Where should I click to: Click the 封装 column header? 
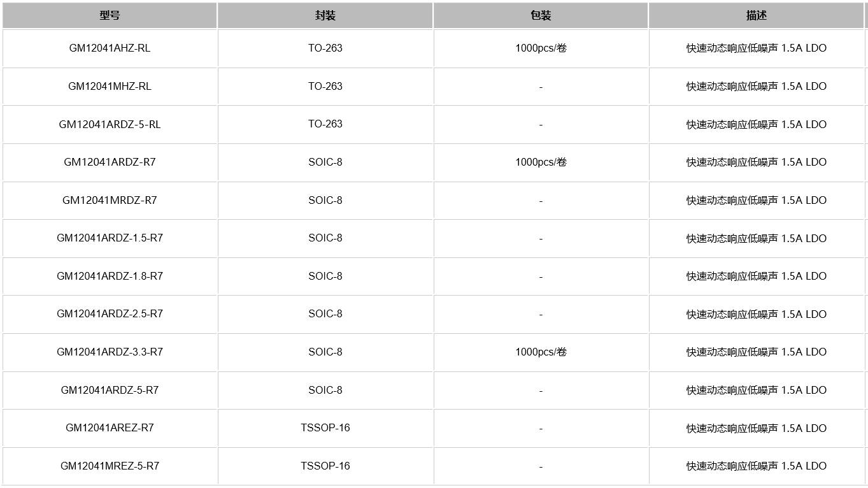click(x=325, y=16)
